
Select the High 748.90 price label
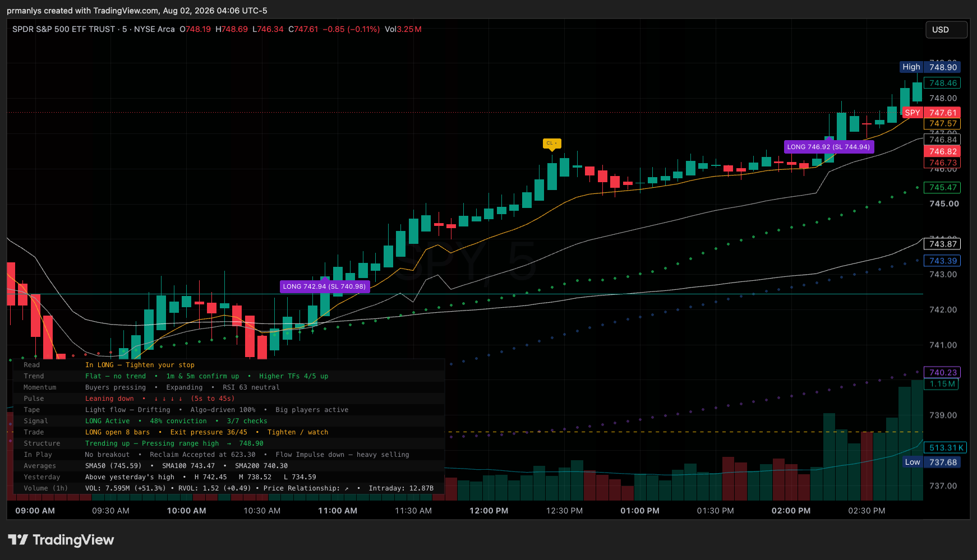click(930, 67)
